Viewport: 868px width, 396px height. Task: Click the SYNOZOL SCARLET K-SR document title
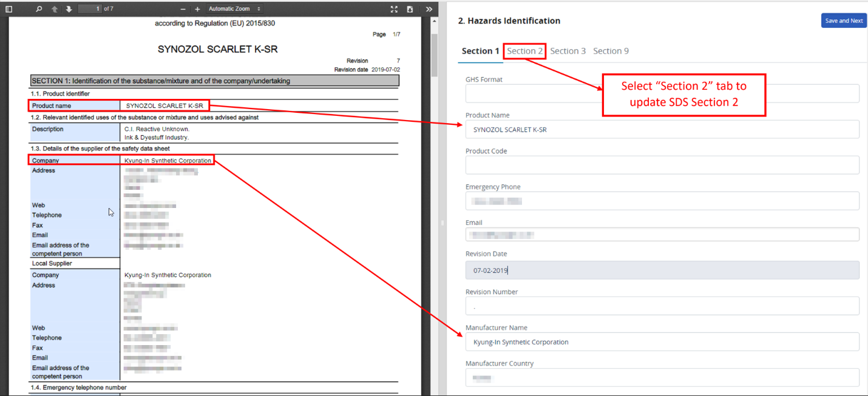[x=217, y=49]
